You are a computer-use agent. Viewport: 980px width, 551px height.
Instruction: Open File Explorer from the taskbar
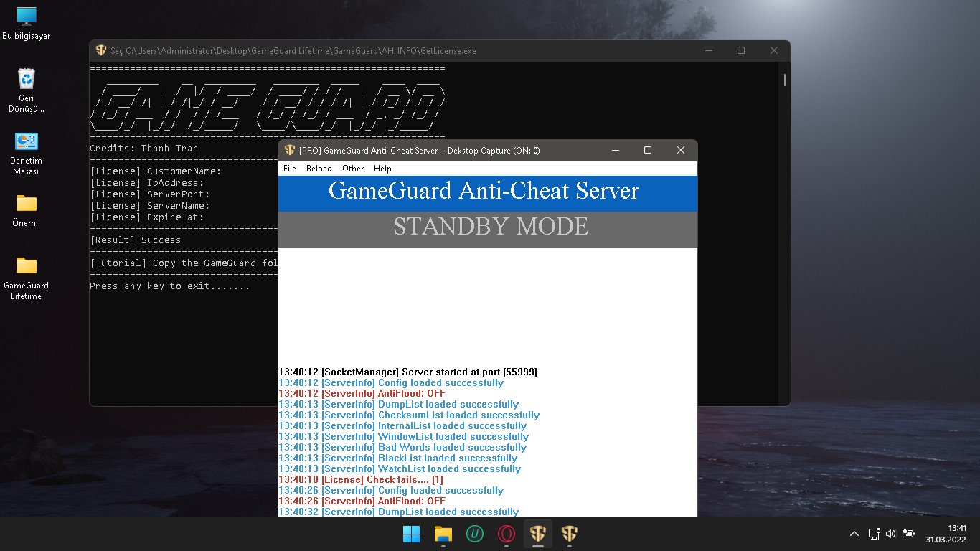coord(443,534)
